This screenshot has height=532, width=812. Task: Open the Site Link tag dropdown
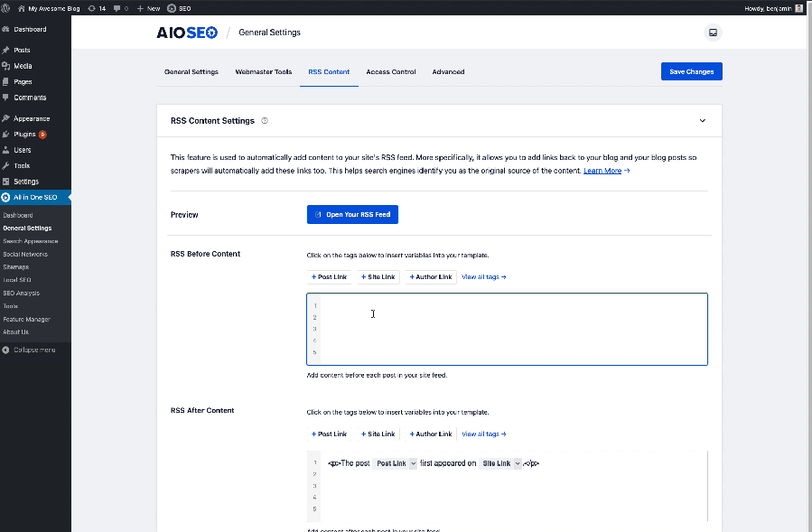click(518, 463)
